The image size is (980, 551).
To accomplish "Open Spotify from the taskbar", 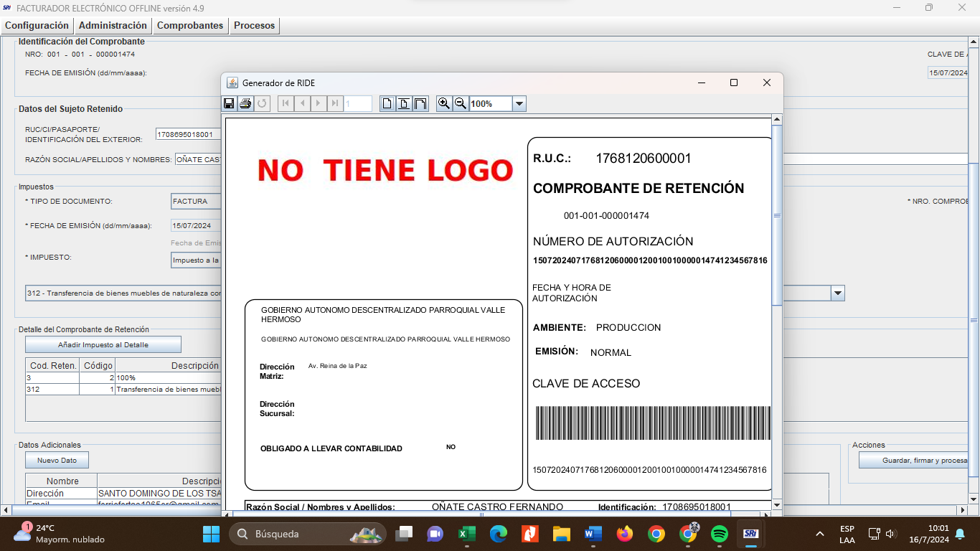I will 720,534.
